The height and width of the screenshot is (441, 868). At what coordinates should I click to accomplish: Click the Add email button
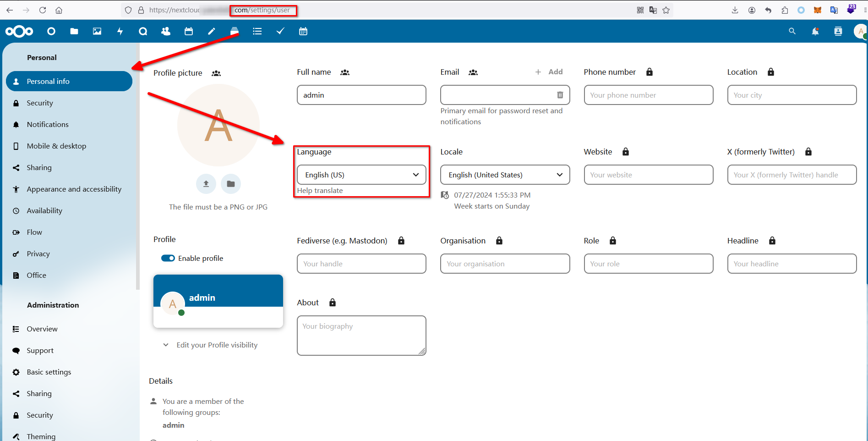549,72
